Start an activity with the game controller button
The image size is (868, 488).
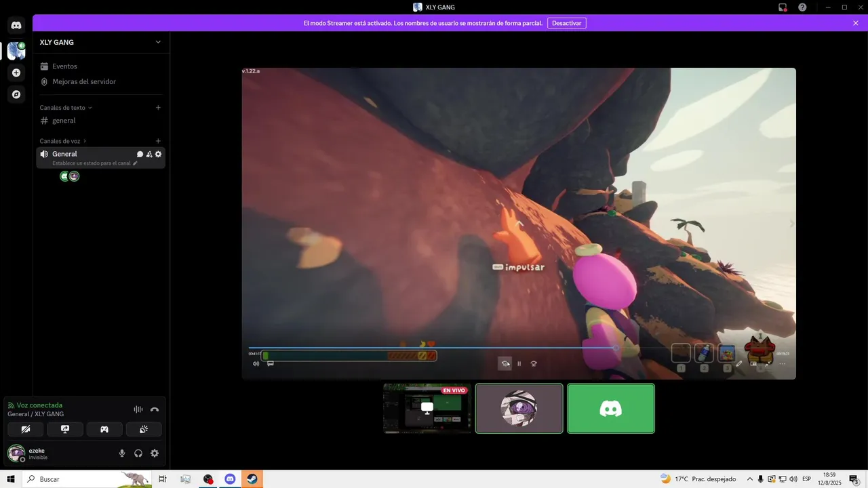pos(104,429)
